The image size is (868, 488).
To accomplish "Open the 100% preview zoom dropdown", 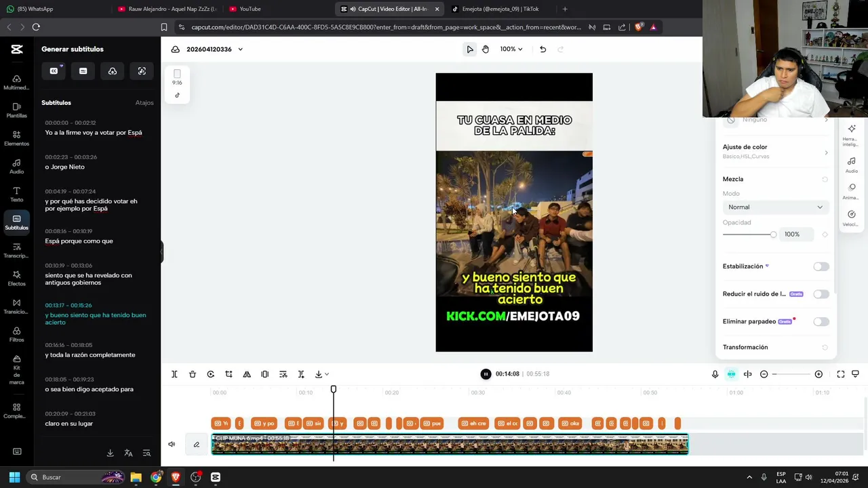I will tap(511, 49).
